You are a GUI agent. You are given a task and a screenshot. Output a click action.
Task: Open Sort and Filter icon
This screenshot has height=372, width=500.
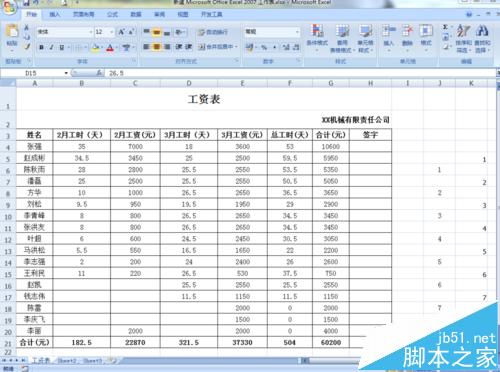pyautogui.click(x=463, y=31)
